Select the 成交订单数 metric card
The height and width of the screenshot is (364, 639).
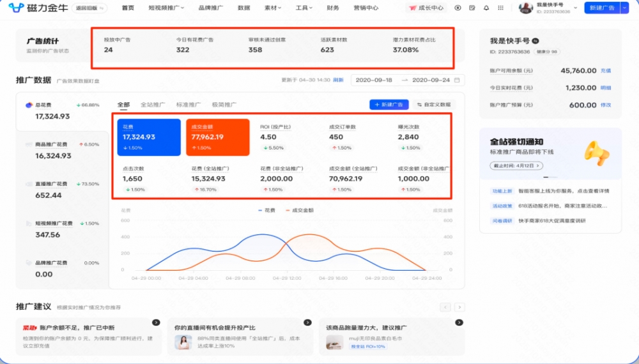tap(355, 137)
